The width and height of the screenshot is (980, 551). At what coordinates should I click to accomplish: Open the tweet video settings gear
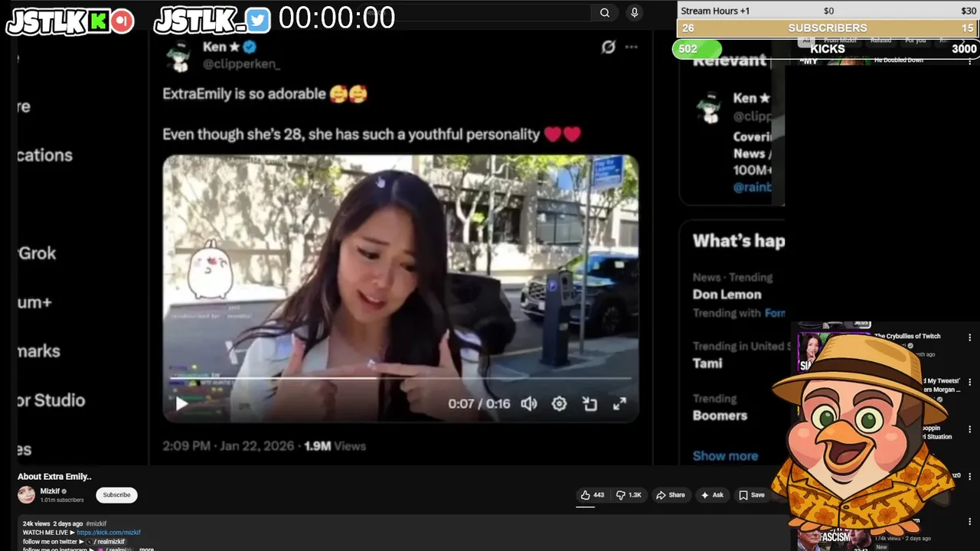point(560,404)
